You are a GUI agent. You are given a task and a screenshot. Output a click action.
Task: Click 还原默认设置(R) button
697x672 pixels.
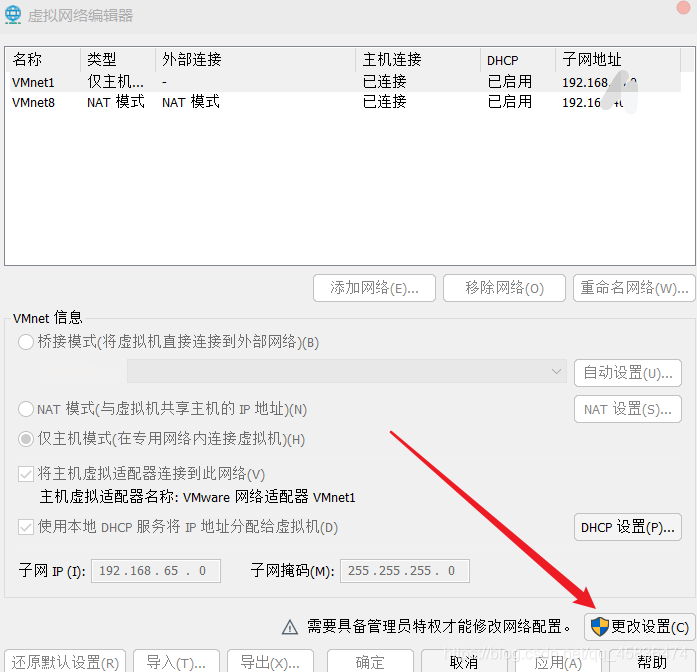[65, 662]
